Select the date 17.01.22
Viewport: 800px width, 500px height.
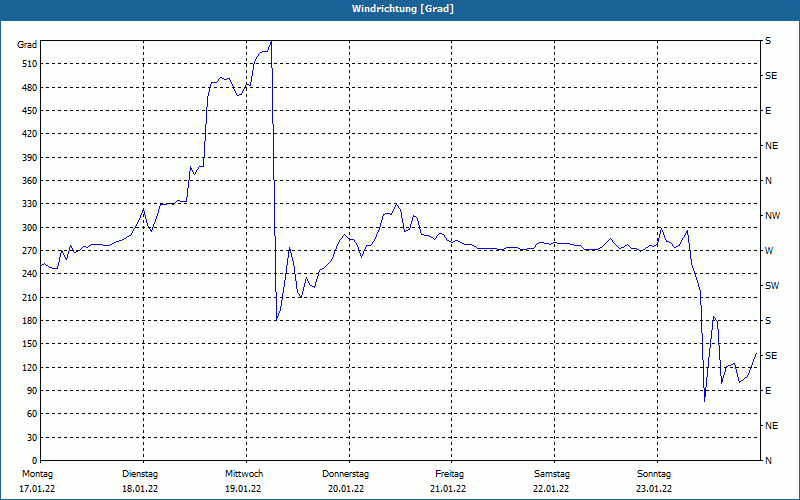[x=37, y=489]
